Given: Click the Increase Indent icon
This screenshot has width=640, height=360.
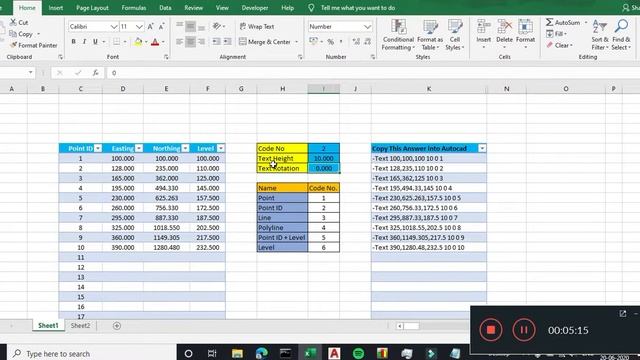Looking at the screenshot, I should click(227, 42).
